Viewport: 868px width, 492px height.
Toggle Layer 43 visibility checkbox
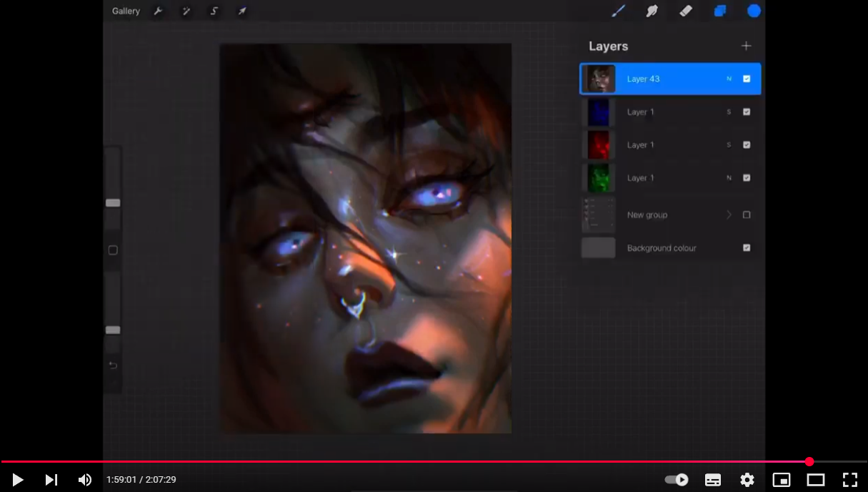pos(747,79)
